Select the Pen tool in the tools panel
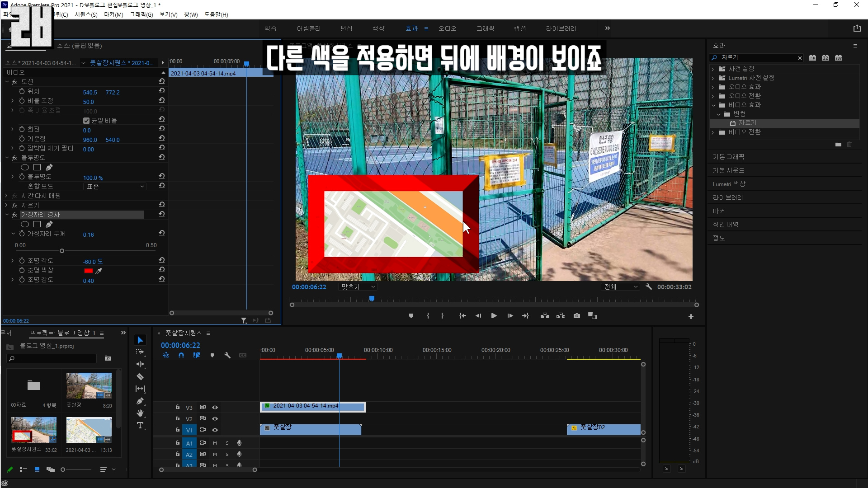This screenshot has width=868, height=488. point(140,401)
